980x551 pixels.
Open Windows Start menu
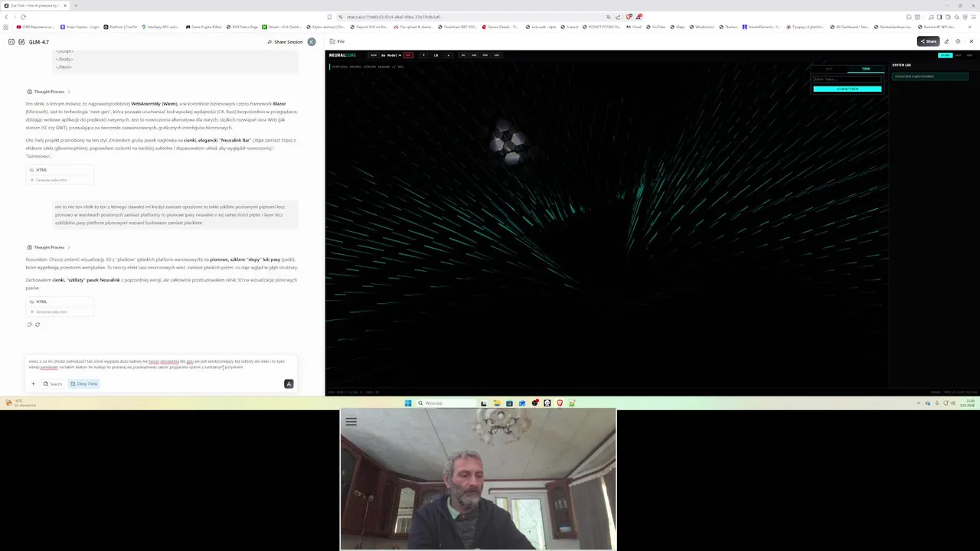click(408, 403)
